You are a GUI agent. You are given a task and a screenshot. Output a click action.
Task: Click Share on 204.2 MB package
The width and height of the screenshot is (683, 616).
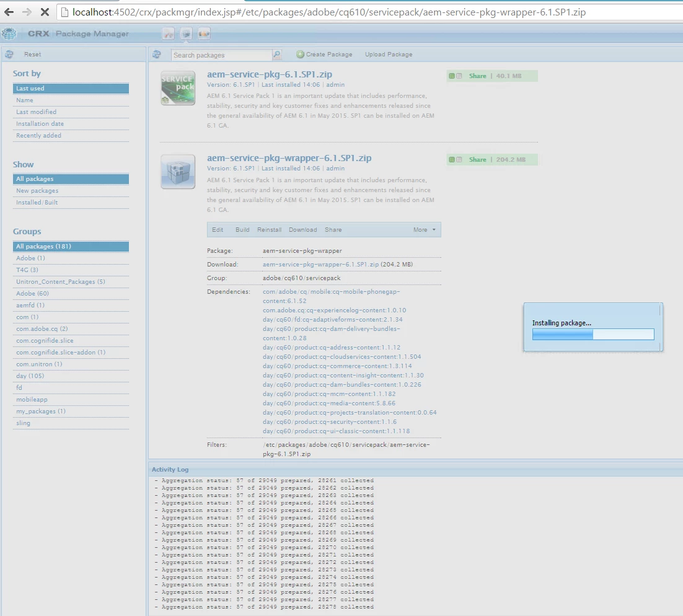(477, 159)
